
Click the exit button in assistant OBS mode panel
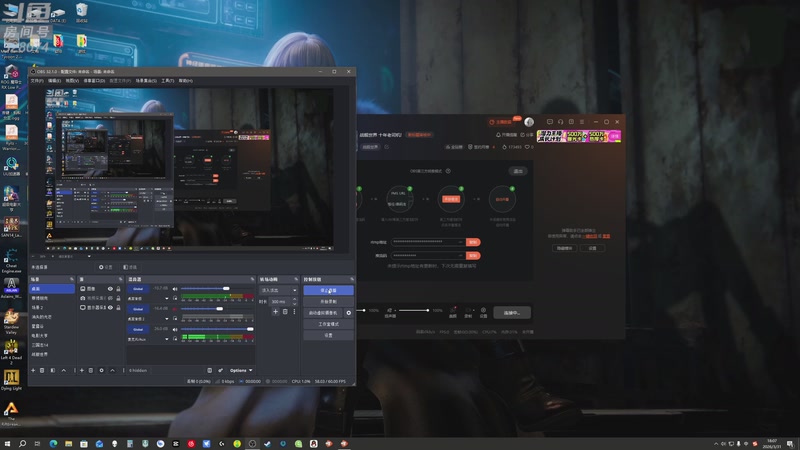pos(518,171)
